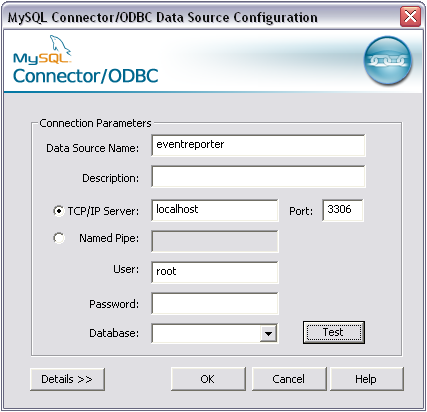Viewport: 427px width, 412px height.
Task: Click the Connector/ODBC logo text
Action: pyautogui.click(x=86, y=76)
